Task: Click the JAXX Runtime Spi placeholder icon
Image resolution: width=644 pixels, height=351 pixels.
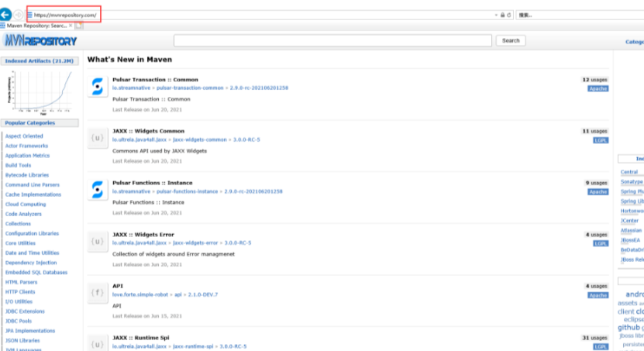Action: [x=98, y=344]
